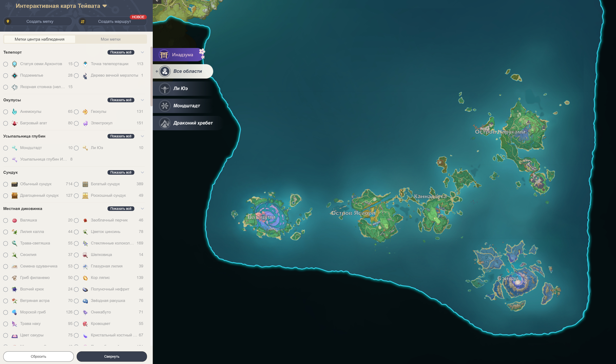Click the Цвет сакуры icon
This screenshot has height=364, width=616.
click(x=15, y=335)
